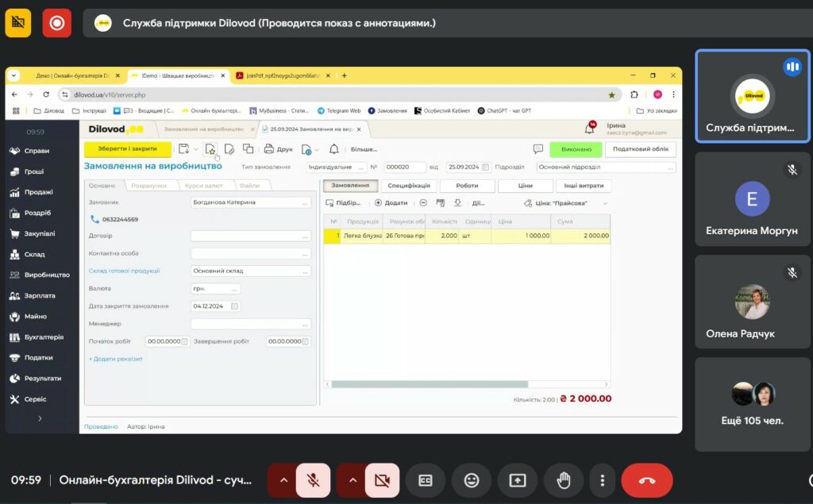Toggle microphone mute in Meet controls

[x=313, y=481]
